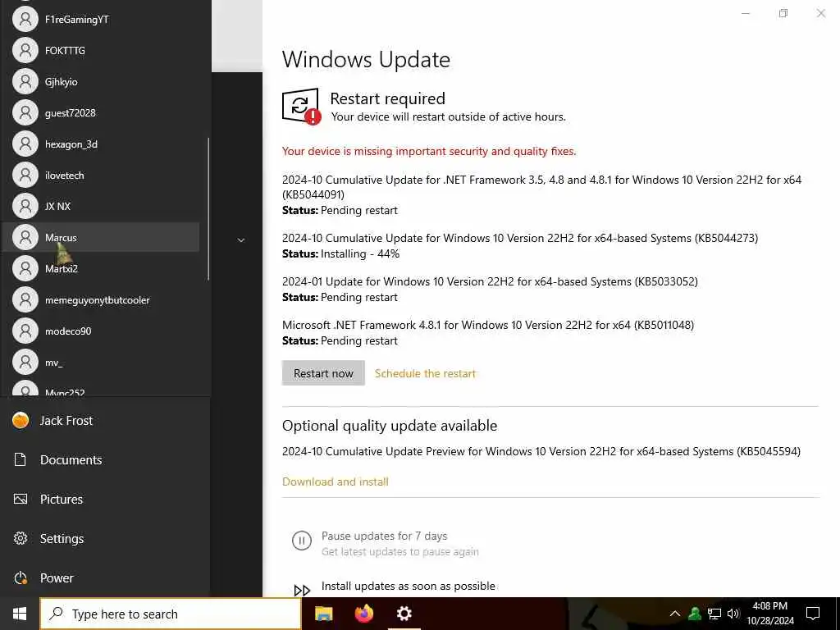
Task: Open Pictures from the Start menu
Action: 105,500
